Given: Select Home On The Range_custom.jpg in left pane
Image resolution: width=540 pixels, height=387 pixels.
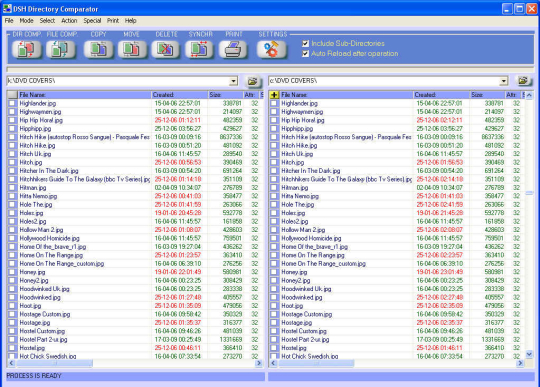Looking at the screenshot, I should pos(62,264).
